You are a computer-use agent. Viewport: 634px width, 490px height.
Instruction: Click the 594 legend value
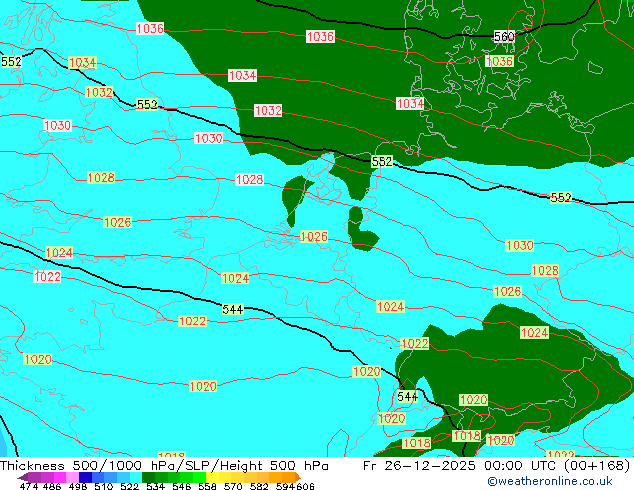click(285, 486)
